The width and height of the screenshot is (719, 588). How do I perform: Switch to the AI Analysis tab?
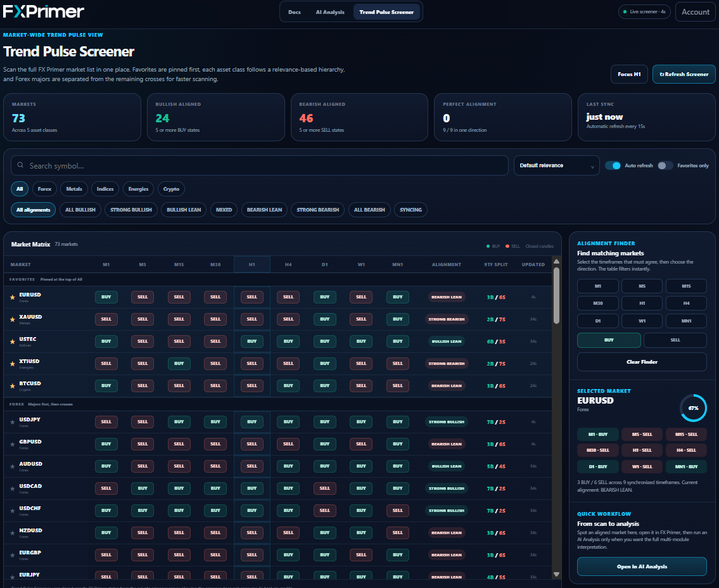pyautogui.click(x=329, y=12)
